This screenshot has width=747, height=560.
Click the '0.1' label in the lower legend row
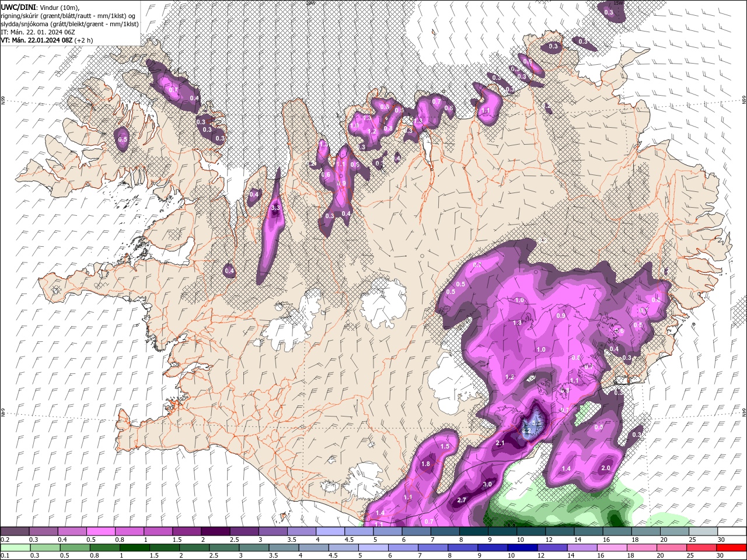coord(5,555)
